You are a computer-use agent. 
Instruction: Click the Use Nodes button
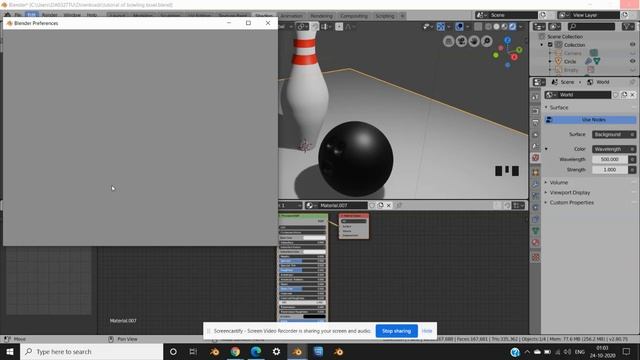(590, 120)
